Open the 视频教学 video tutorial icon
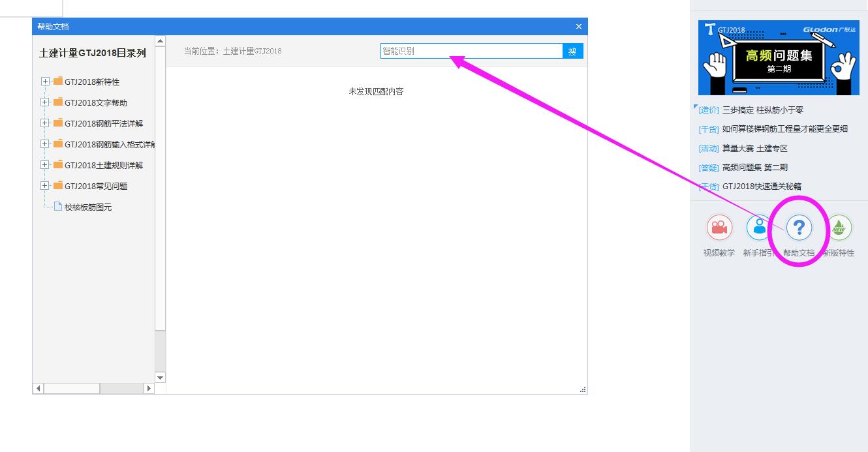Screen dimensions: 868x452 (x=719, y=228)
